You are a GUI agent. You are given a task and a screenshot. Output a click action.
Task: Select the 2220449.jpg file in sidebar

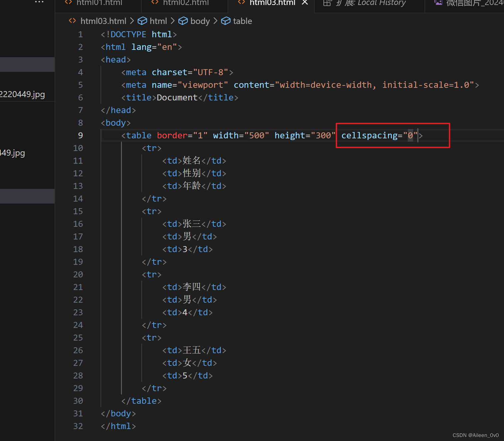pyautogui.click(x=22, y=94)
